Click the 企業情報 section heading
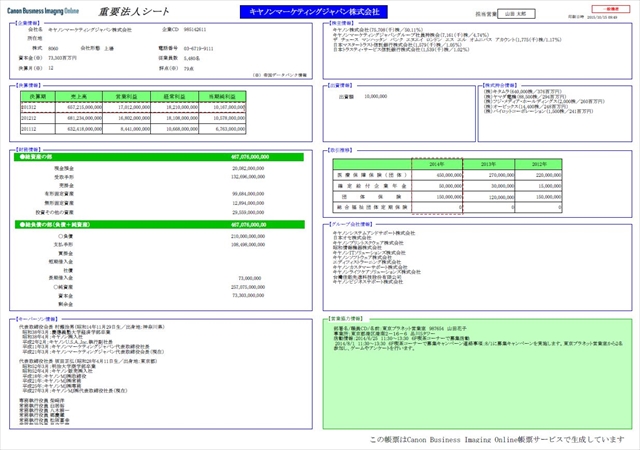Viewport: 640px width, 450px height. (x=27, y=23)
